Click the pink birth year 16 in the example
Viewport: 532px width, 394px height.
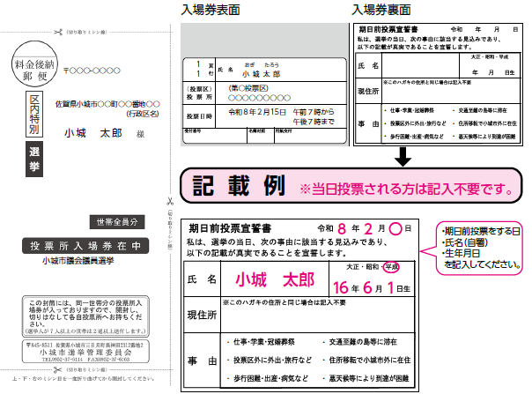(x=341, y=288)
